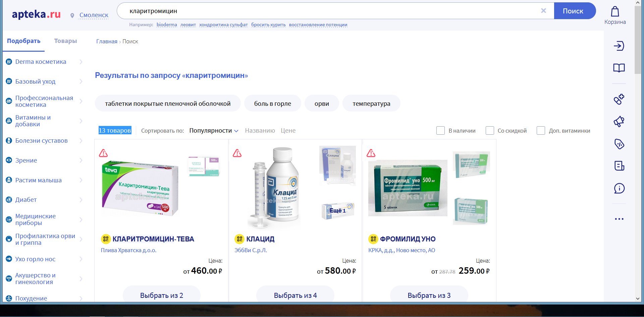Viewport: 644px width, 317px height.
Task: Open Профилактика орви и гриппа category
Action: click(x=45, y=239)
